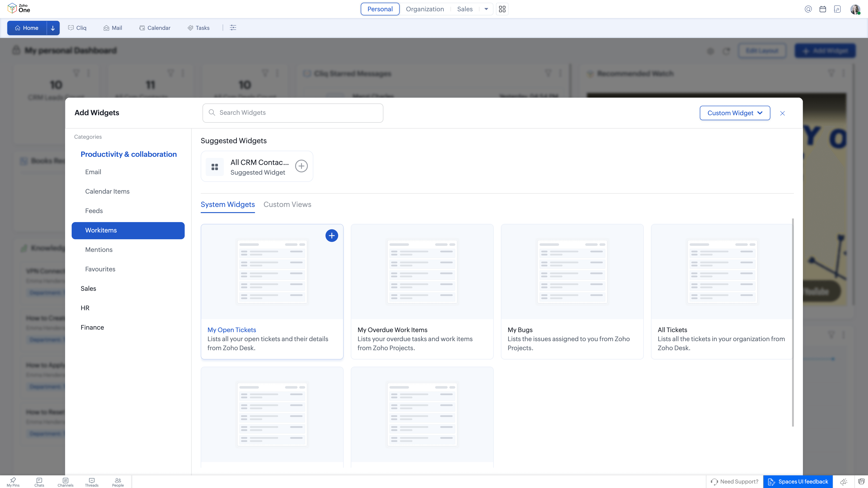Open the contacts book icon near profile
The image size is (868, 488).
[x=838, y=9]
